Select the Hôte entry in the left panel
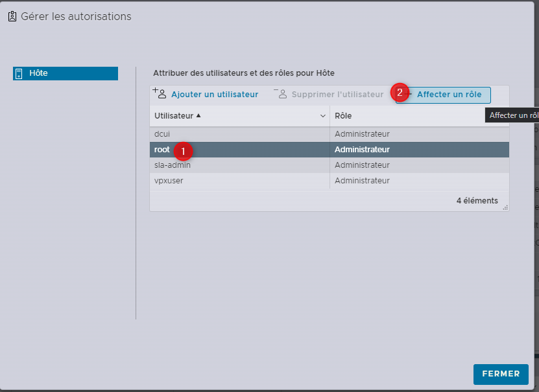The width and height of the screenshot is (539, 392). tap(65, 73)
